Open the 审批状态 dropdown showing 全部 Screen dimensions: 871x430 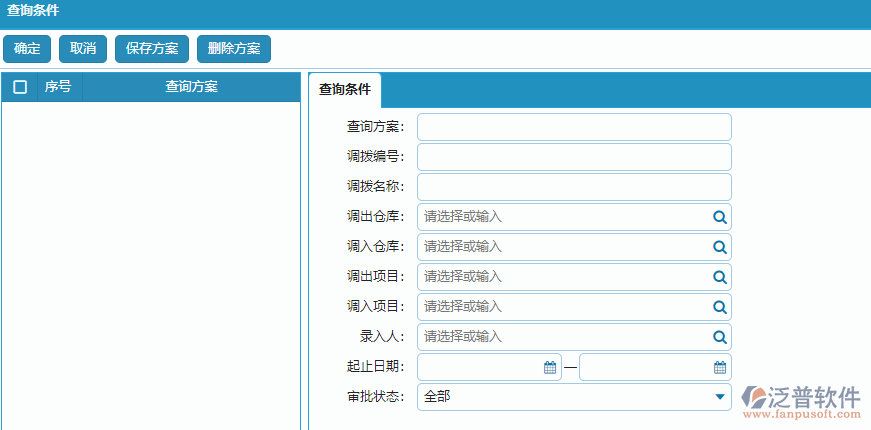[x=574, y=397]
